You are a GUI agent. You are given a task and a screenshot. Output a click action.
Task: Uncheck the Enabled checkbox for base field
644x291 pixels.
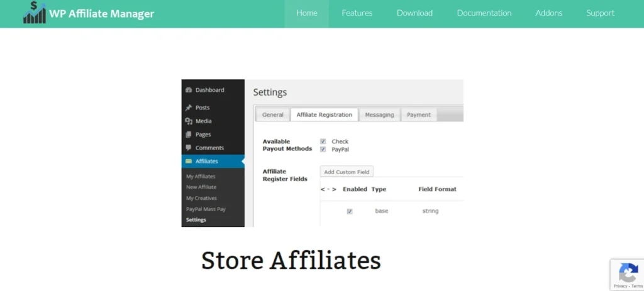[x=350, y=211]
